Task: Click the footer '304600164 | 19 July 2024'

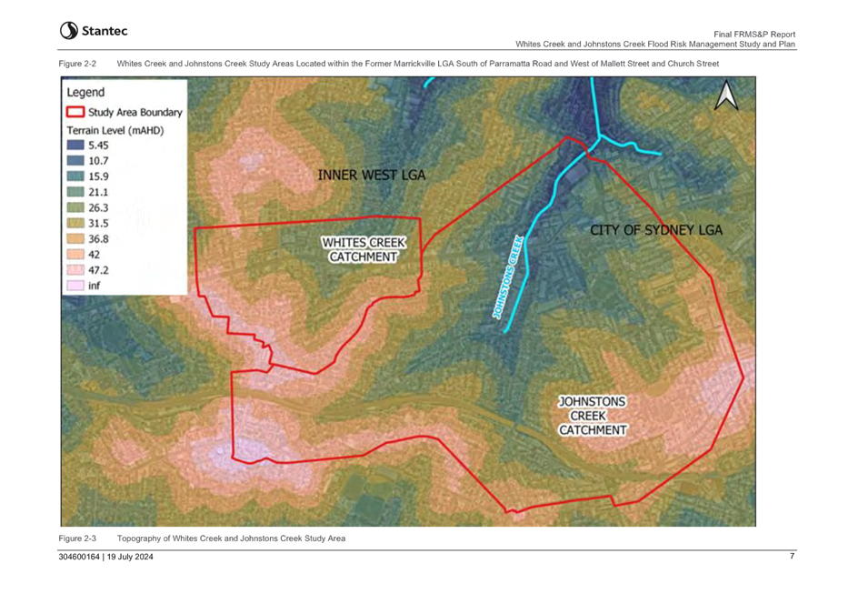Action: pos(105,557)
